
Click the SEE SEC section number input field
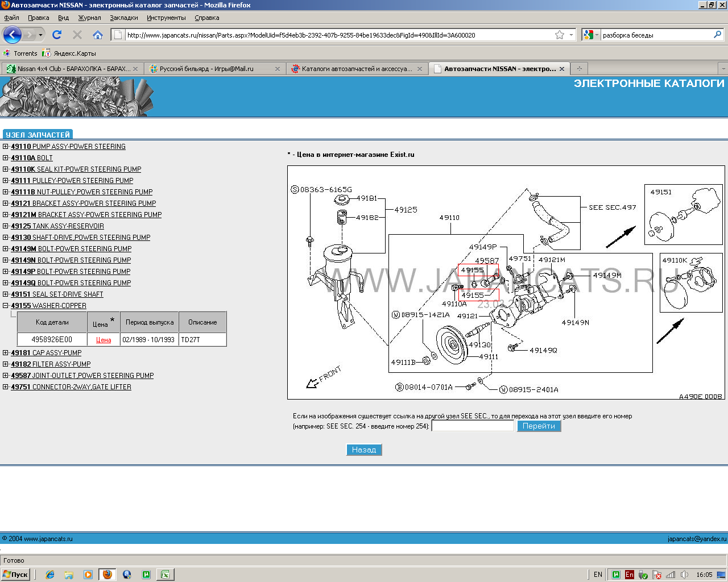[473, 426]
